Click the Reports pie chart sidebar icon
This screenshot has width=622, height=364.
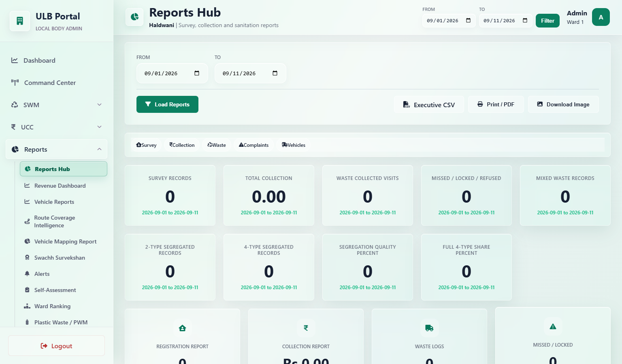pos(15,149)
